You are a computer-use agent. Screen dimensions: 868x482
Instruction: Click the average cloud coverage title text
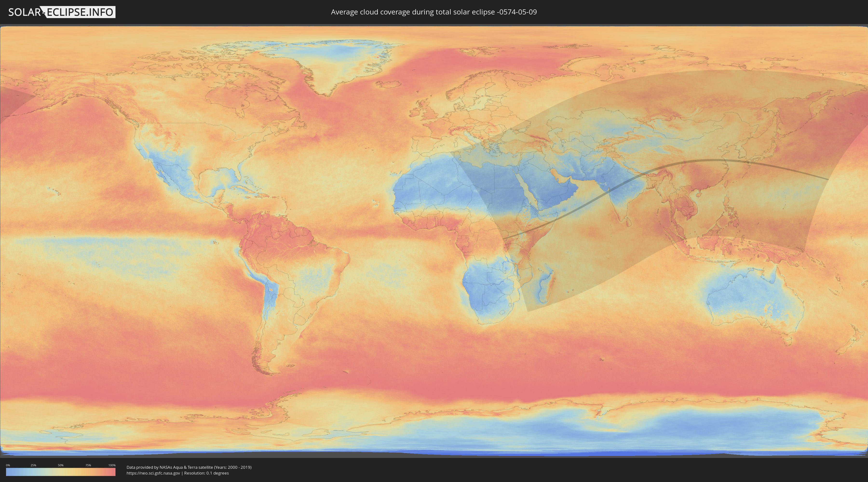tap(434, 12)
